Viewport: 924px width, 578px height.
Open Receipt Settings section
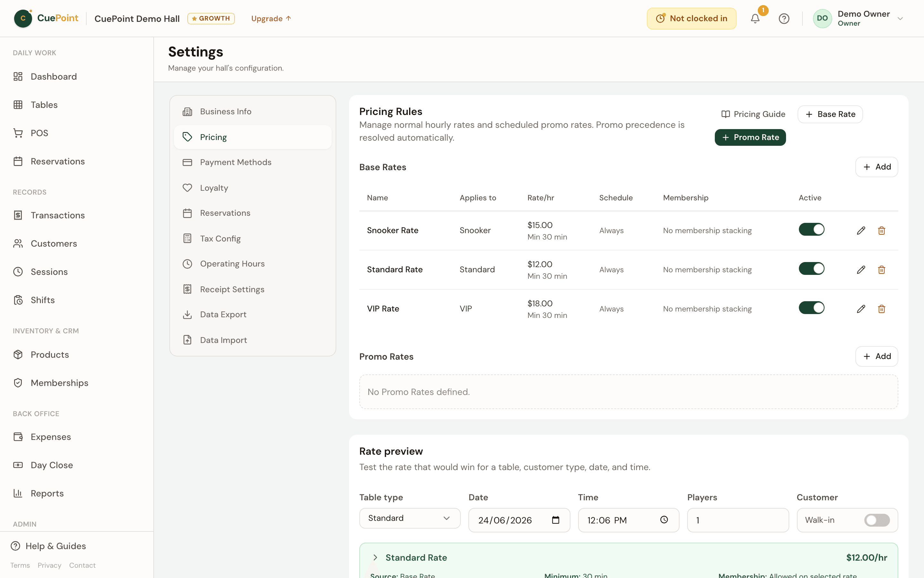[x=253, y=289]
